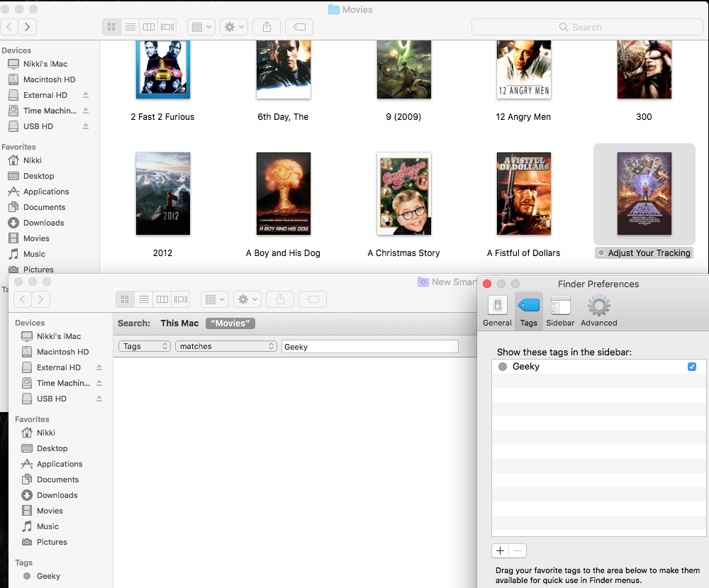This screenshot has height=588, width=709.
Task: Select Geeky tag row in Finder Preferences
Action: click(598, 367)
